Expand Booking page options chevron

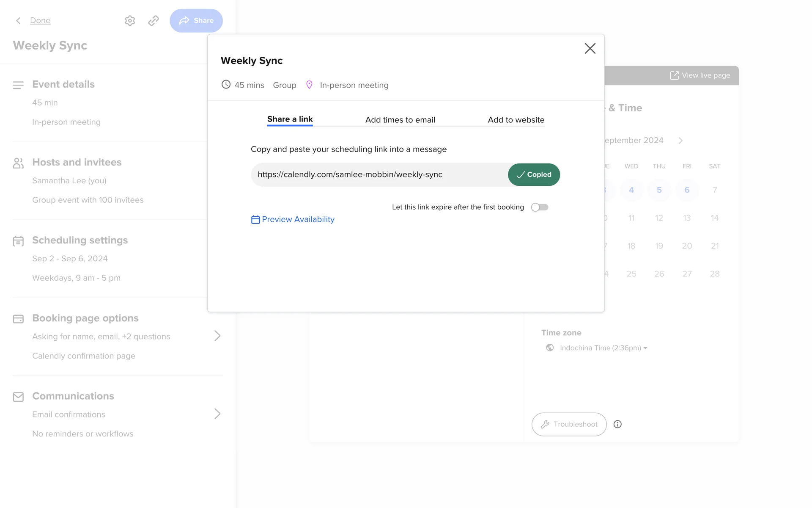click(217, 336)
